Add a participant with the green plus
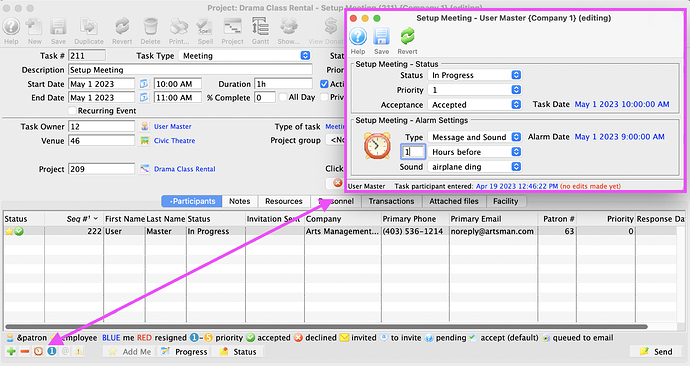Screen dimensions: 690x366 coord(11,351)
